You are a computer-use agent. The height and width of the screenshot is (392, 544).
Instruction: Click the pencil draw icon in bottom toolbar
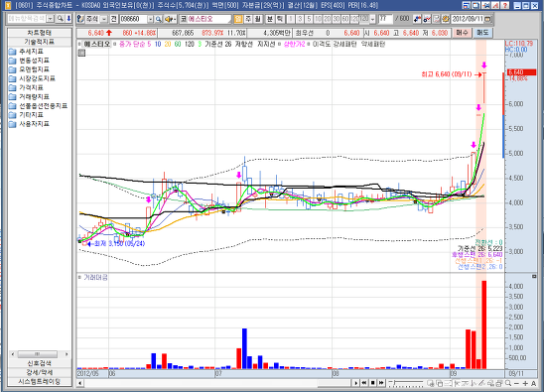[481, 383]
